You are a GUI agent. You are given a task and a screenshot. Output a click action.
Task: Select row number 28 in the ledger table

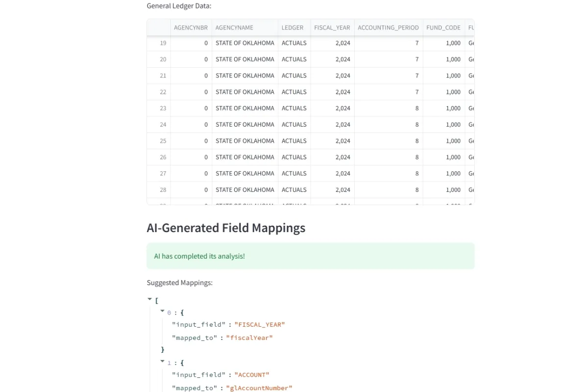click(x=159, y=190)
